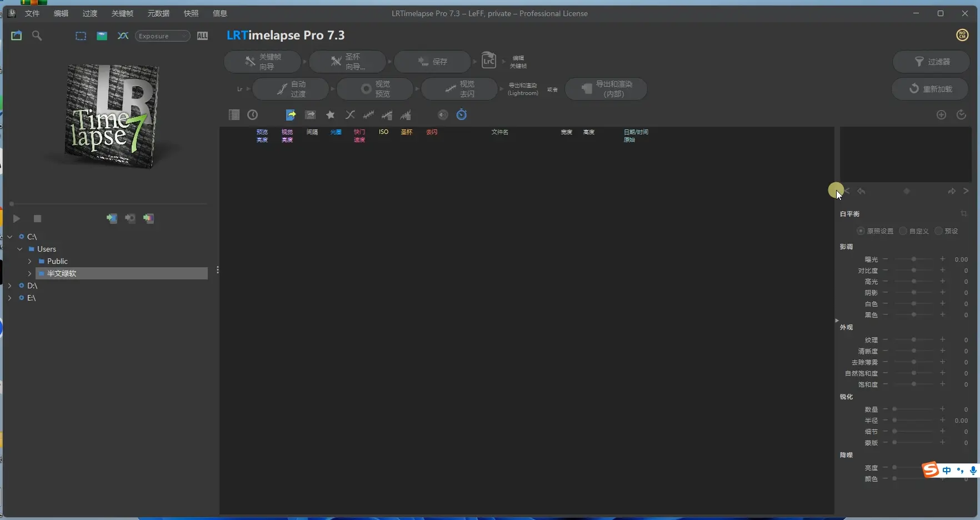Click the 饱和度 slider handle

click(914, 384)
